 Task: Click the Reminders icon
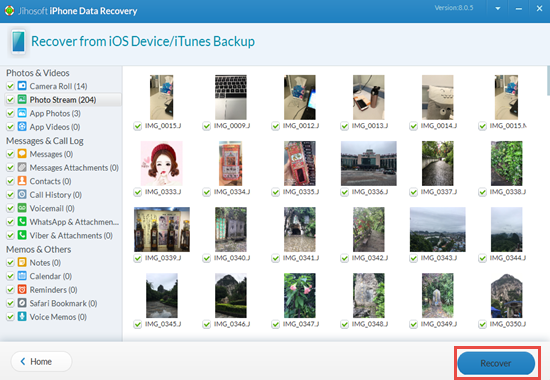(22, 289)
